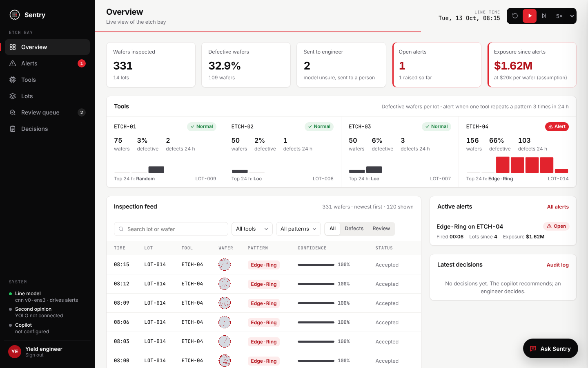Click the YE user avatar
This screenshot has height=368, width=588.
[x=15, y=352]
